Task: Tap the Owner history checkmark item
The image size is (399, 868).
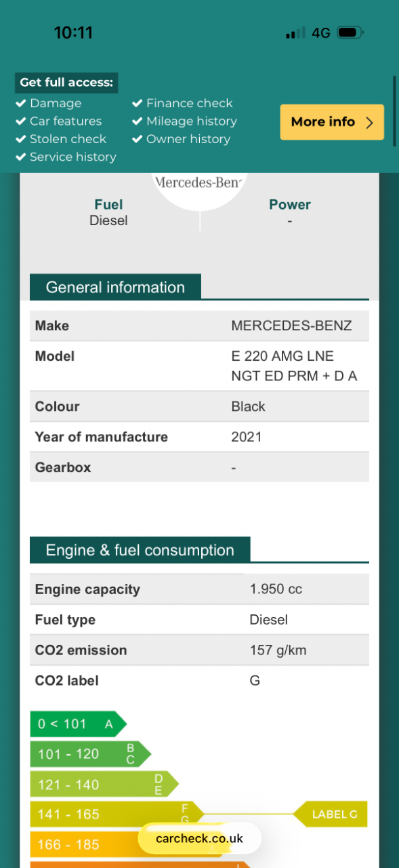Action: point(181,139)
